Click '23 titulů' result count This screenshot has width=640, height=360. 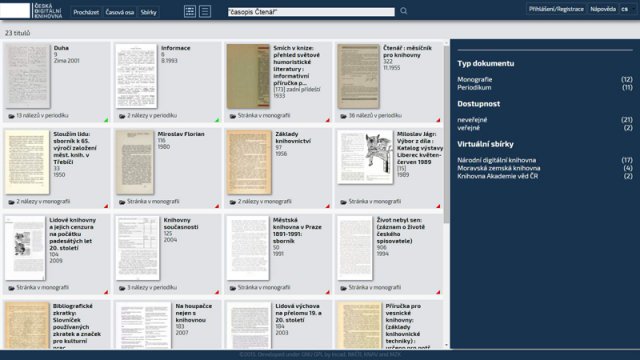18,33
